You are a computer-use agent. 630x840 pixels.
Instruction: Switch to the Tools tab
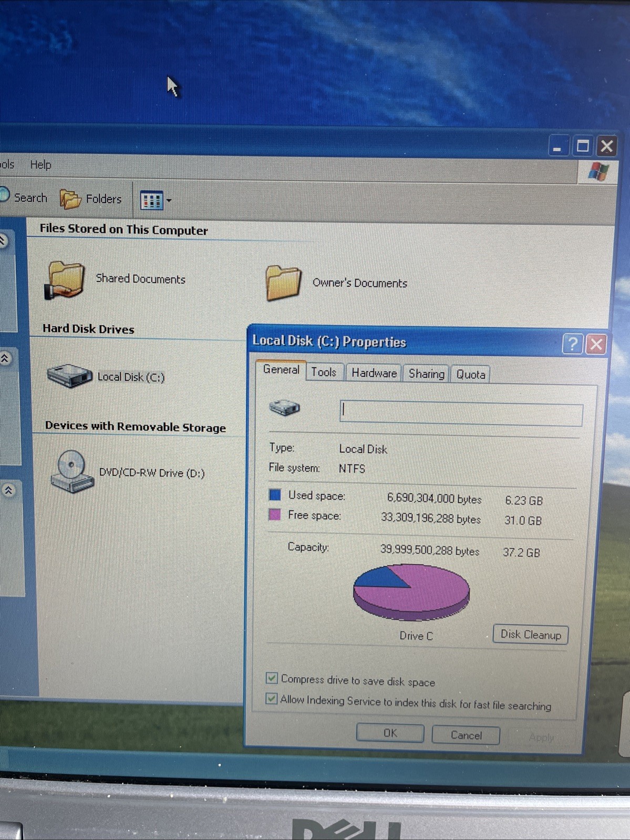[324, 372]
